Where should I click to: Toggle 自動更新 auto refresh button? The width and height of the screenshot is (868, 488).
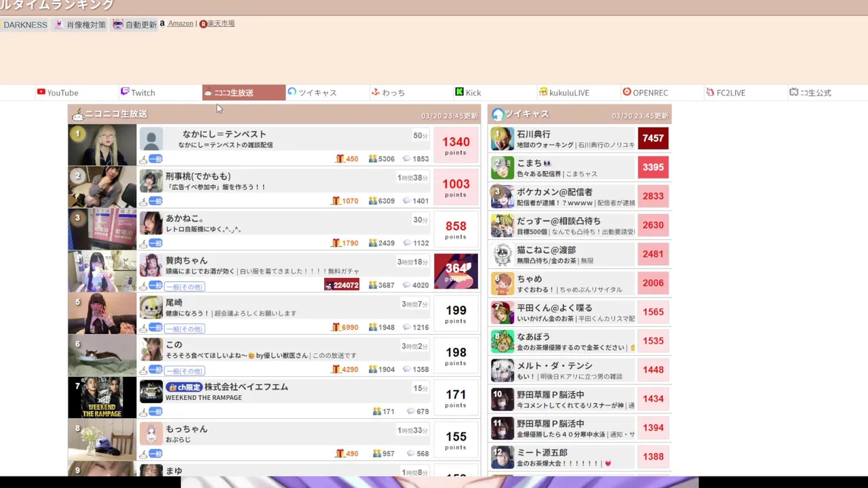(134, 24)
